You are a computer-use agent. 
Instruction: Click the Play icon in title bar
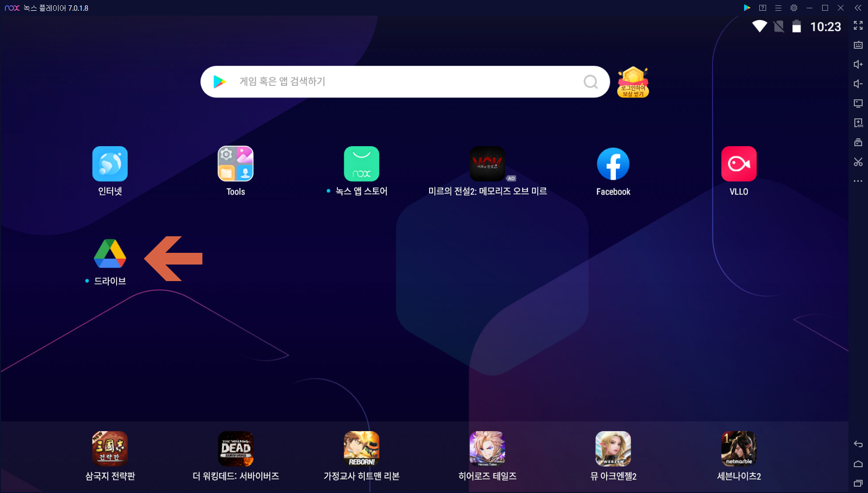[x=747, y=8]
